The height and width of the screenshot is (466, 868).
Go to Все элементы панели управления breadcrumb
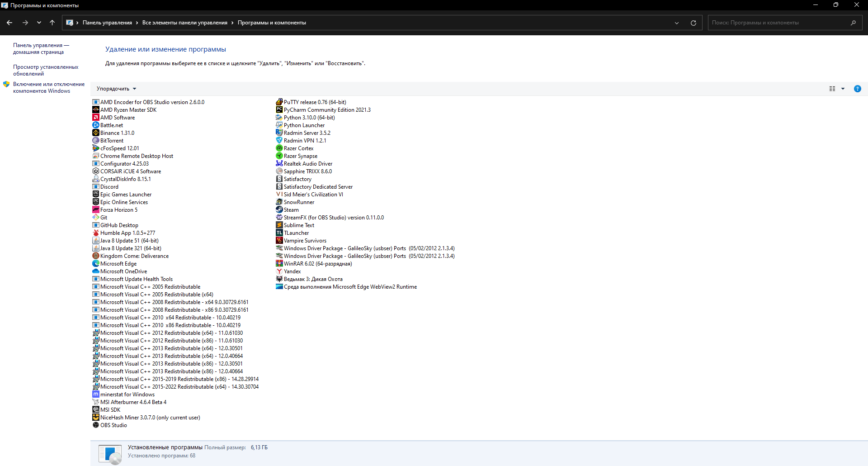tap(185, 23)
